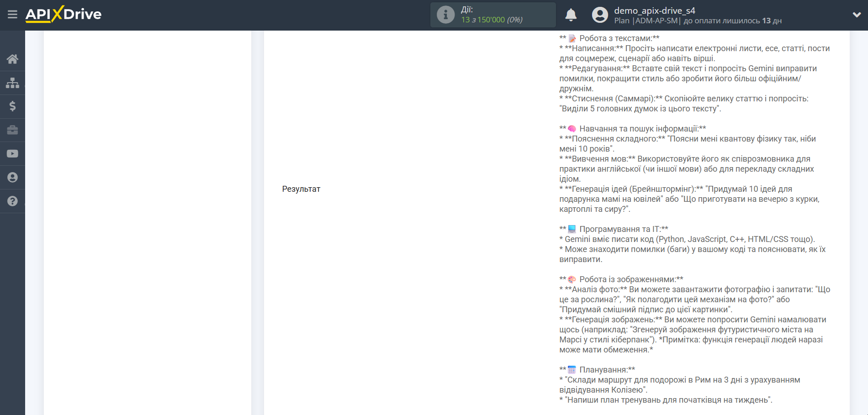The height and width of the screenshot is (415, 868).
Task: Open the Connections sitemap icon in sidebar
Action: click(x=12, y=83)
